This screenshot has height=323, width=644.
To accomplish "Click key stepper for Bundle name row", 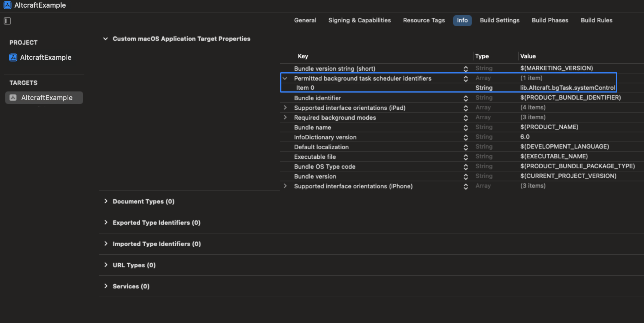I will tap(466, 128).
